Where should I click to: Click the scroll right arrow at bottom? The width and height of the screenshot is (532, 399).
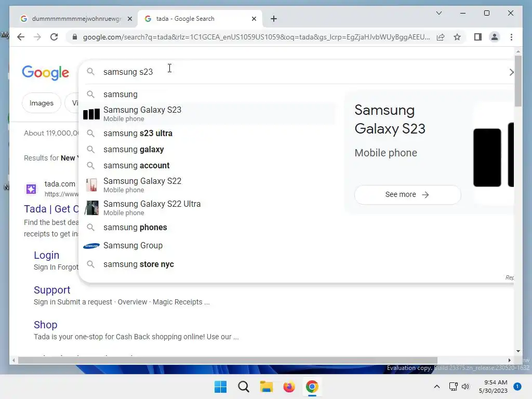point(509,361)
